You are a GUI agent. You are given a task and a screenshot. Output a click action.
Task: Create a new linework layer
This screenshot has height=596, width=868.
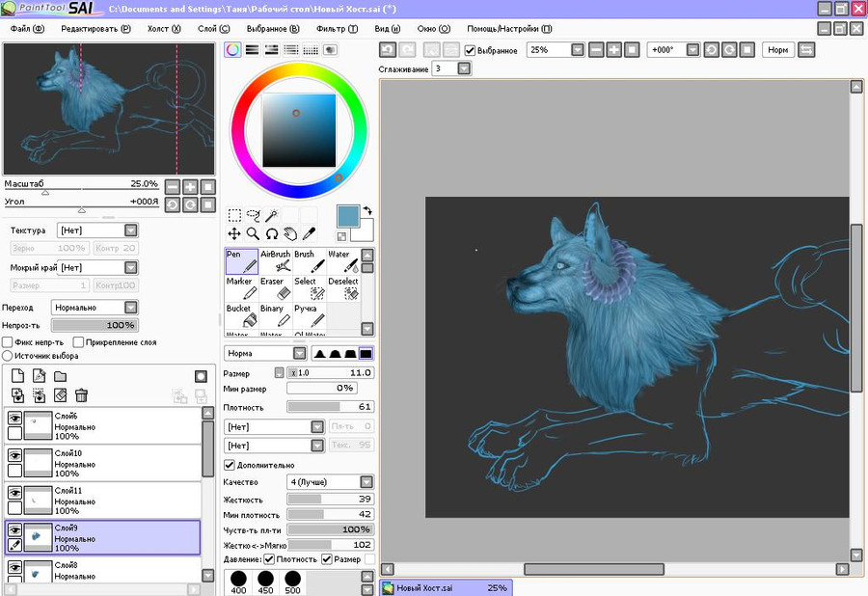(x=39, y=376)
